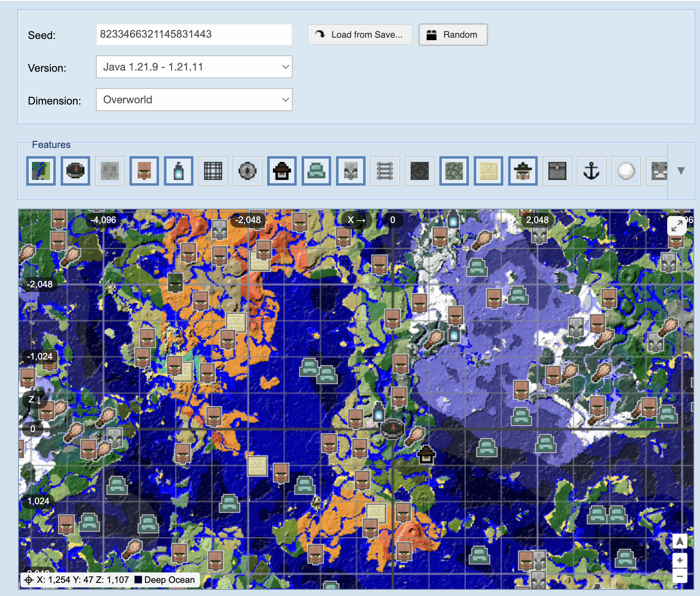Toggle the Village feature in the features bar
Viewport: 700px width, 596px height.
(144, 171)
